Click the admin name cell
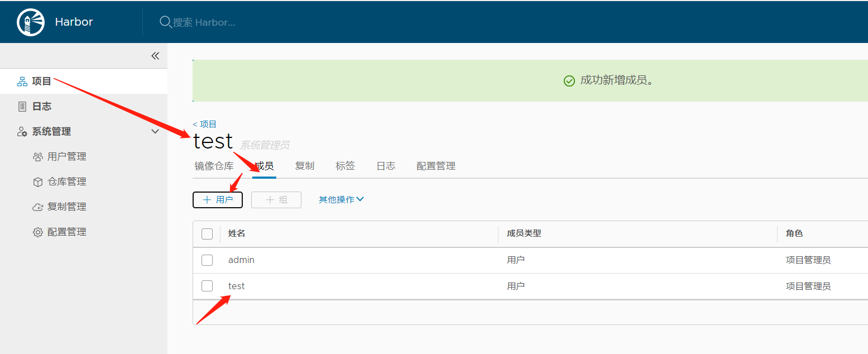Image resolution: width=868 pixels, height=354 pixels. coord(241,260)
